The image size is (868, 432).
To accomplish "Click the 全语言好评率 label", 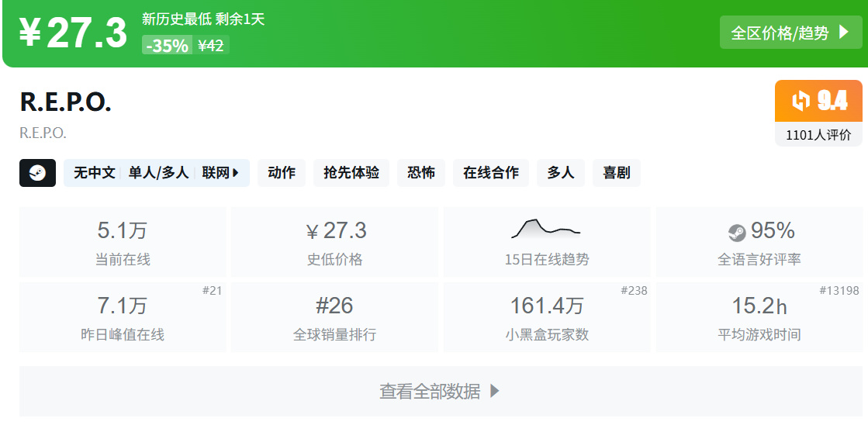I will (x=759, y=260).
